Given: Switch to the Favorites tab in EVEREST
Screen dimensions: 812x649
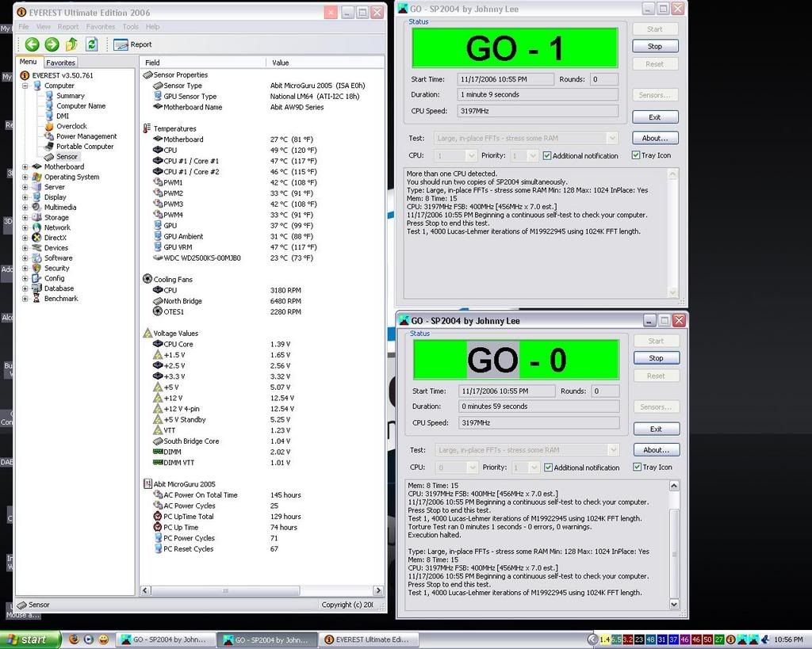Looking at the screenshot, I should pyautogui.click(x=60, y=63).
